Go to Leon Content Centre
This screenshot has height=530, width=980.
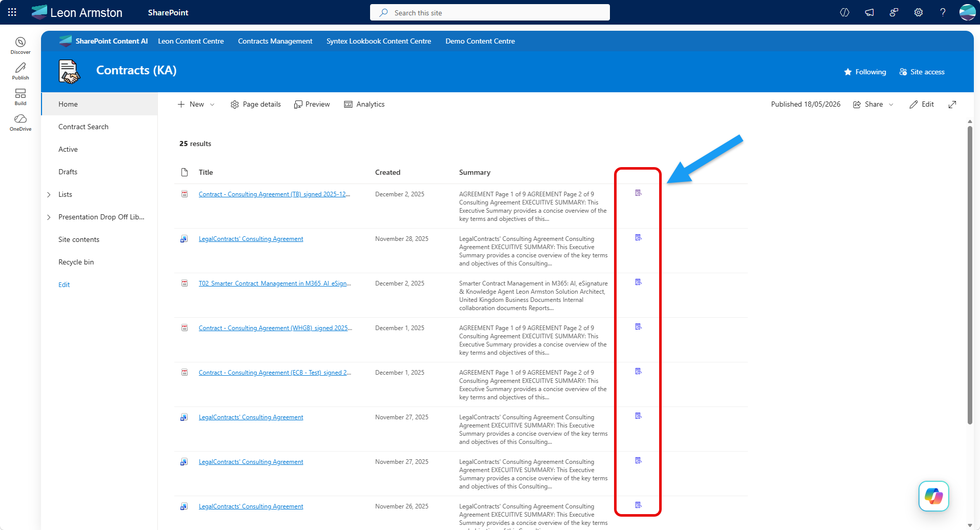click(x=191, y=41)
